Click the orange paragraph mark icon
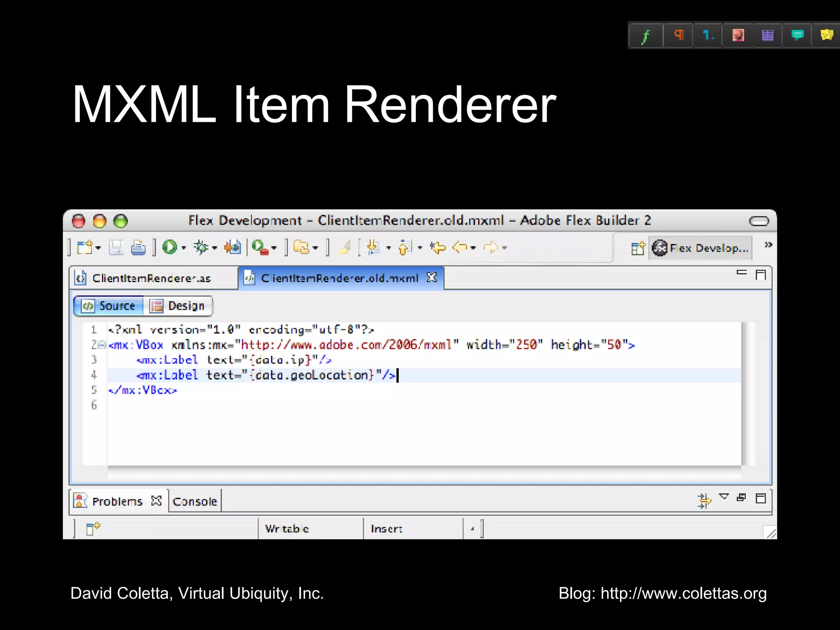The height and width of the screenshot is (630, 840). click(x=678, y=36)
